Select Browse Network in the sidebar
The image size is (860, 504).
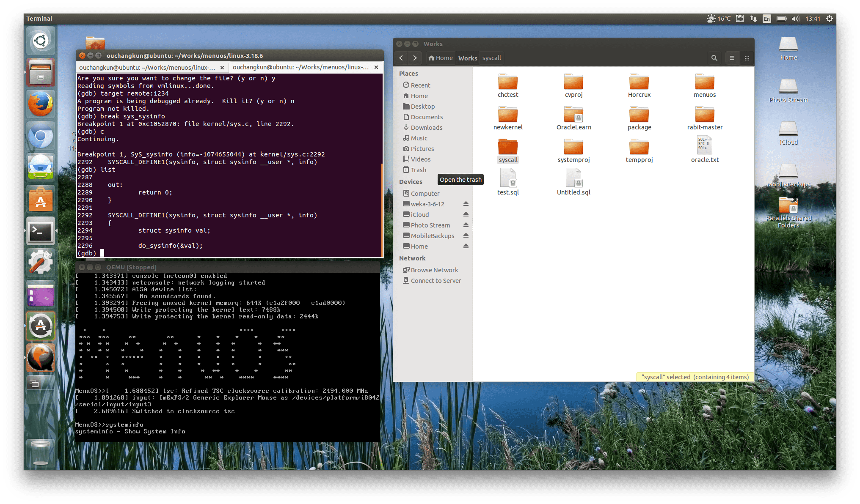(x=434, y=270)
